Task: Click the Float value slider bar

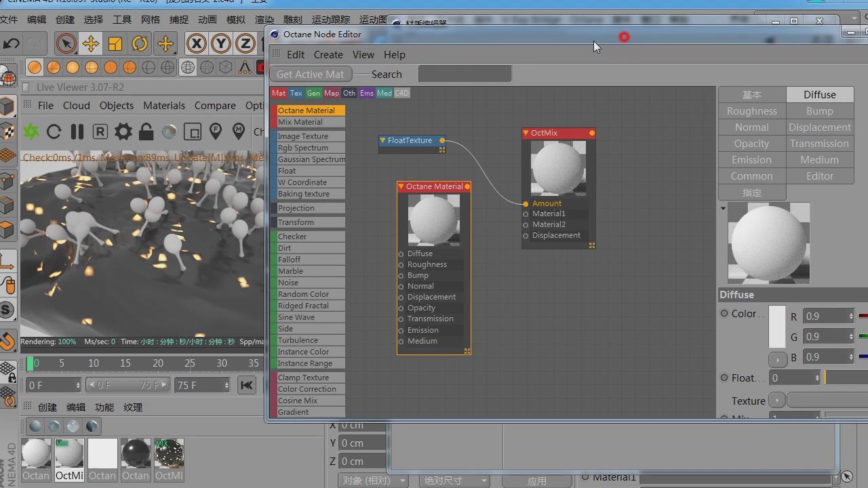Action: [846, 378]
